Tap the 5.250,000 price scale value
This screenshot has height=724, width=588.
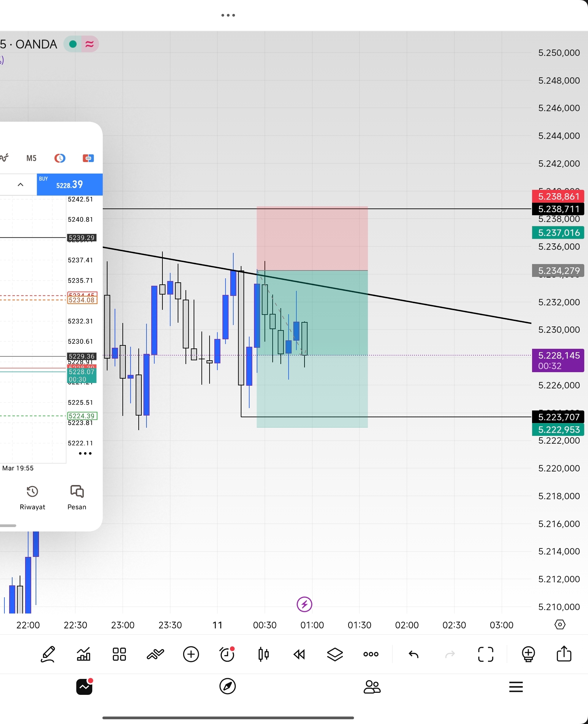click(559, 53)
